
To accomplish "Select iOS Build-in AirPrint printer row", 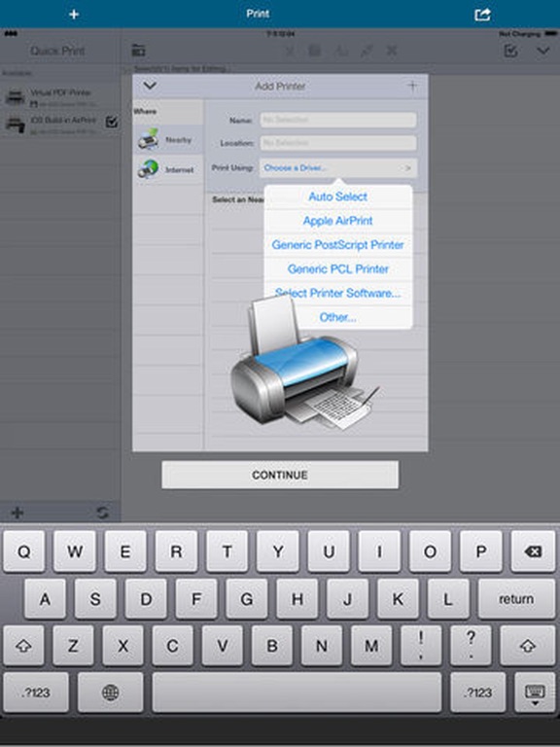I will (59, 124).
